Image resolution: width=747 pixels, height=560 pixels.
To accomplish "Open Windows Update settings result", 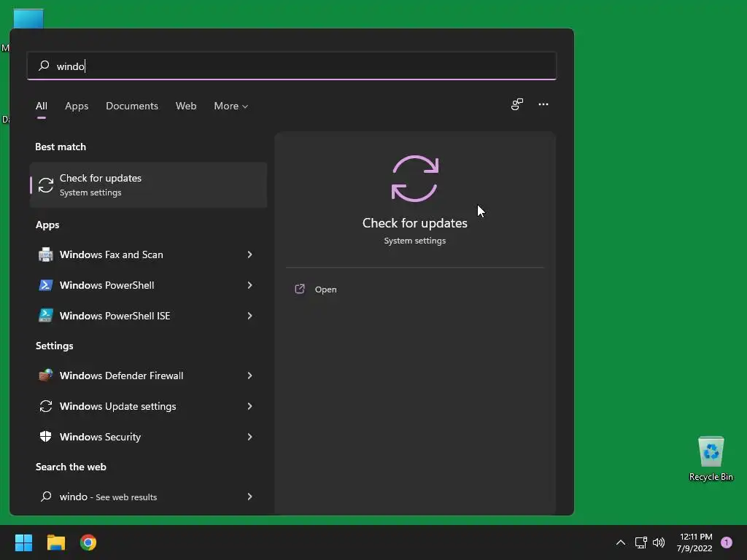I will pos(148,406).
